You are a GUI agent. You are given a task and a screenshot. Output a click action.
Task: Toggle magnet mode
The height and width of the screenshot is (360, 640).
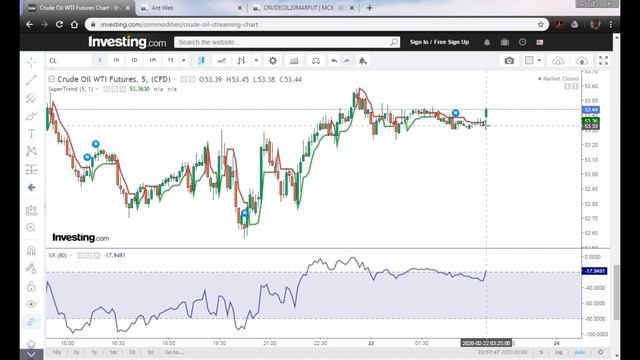tap(31, 250)
